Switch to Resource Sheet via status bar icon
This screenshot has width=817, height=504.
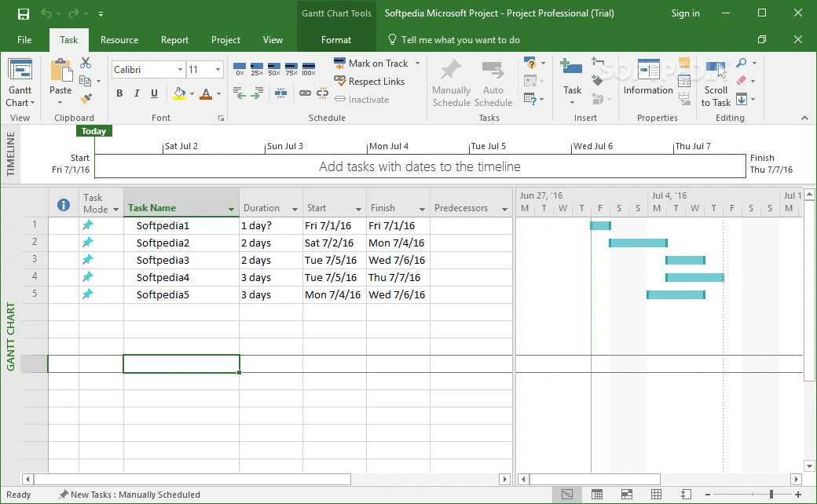point(658,494)
